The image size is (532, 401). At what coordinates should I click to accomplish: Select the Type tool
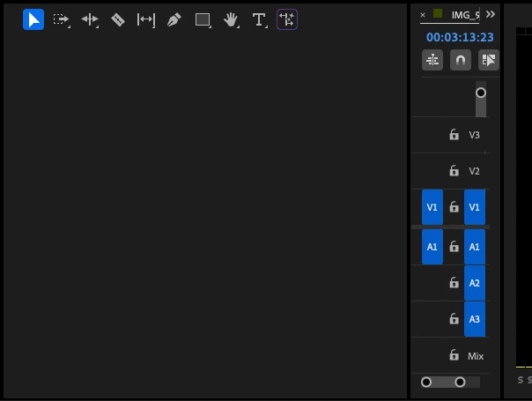[x=259, y=19]
